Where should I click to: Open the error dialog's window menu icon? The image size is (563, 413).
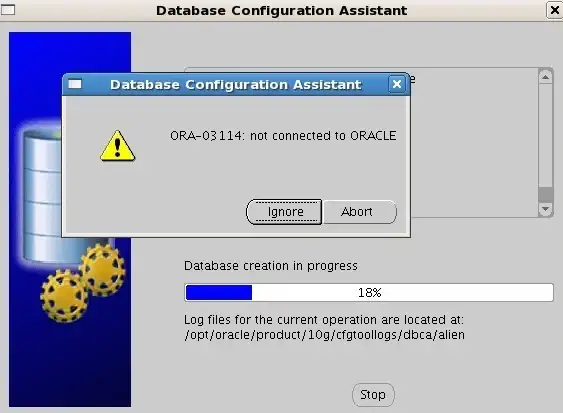click(75, 84)
